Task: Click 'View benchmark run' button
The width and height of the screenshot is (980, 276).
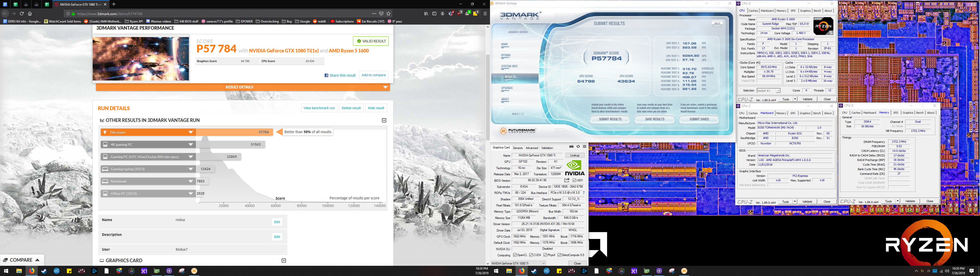Action: [319, 108]
